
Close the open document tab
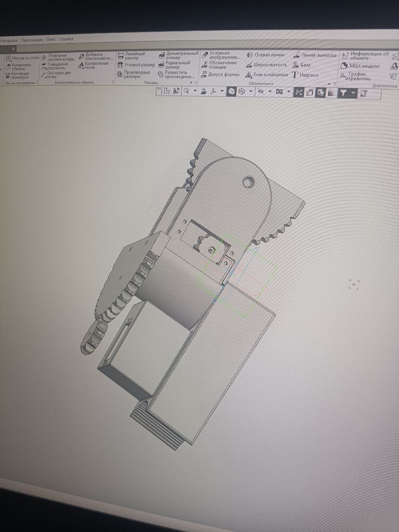(13, 49)
